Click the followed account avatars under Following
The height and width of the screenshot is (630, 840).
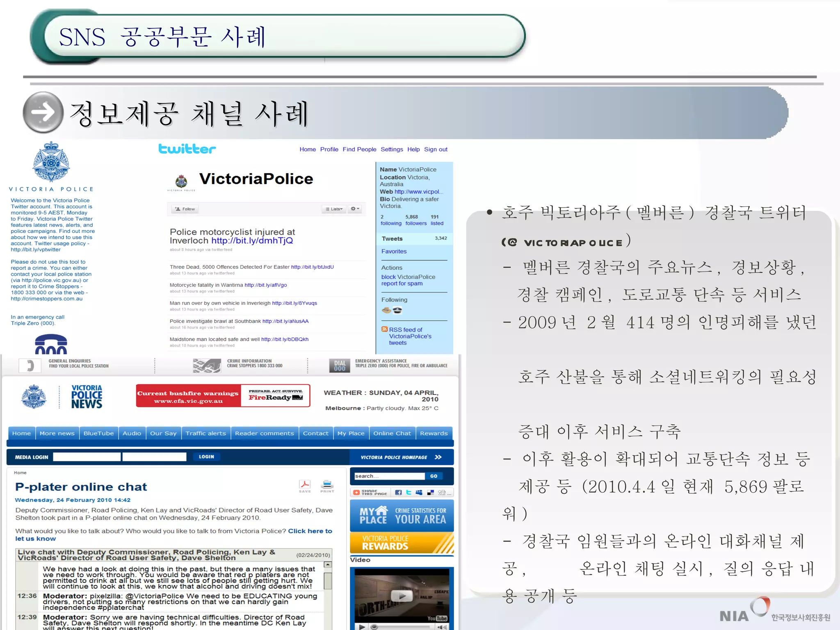(392, 310)
